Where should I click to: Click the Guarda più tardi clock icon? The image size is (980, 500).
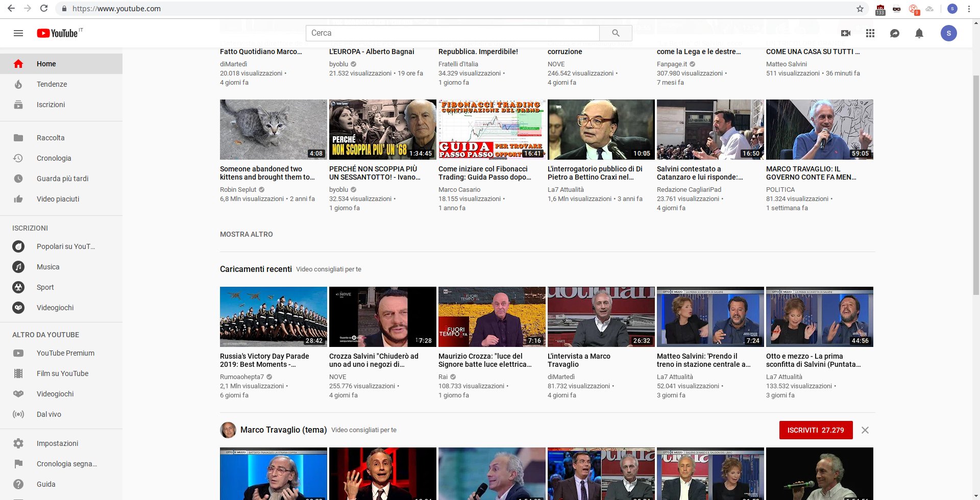coord(18,179)
